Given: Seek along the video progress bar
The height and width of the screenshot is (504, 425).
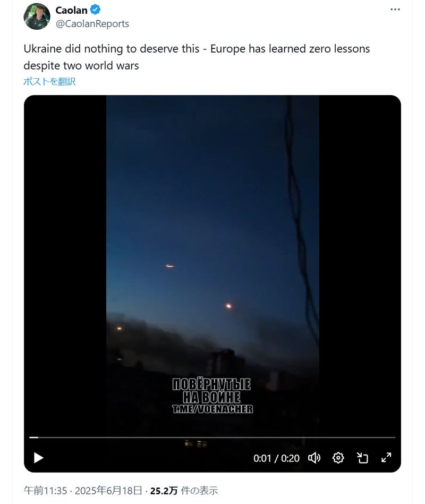Looking at the screenshot, I should pyautogui.click(x=212, y=438).
